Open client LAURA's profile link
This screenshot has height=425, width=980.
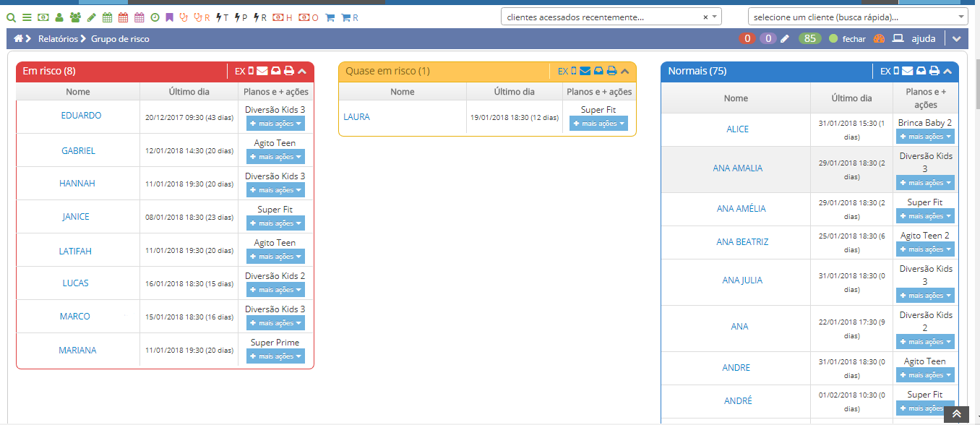[x=356, y=117]
